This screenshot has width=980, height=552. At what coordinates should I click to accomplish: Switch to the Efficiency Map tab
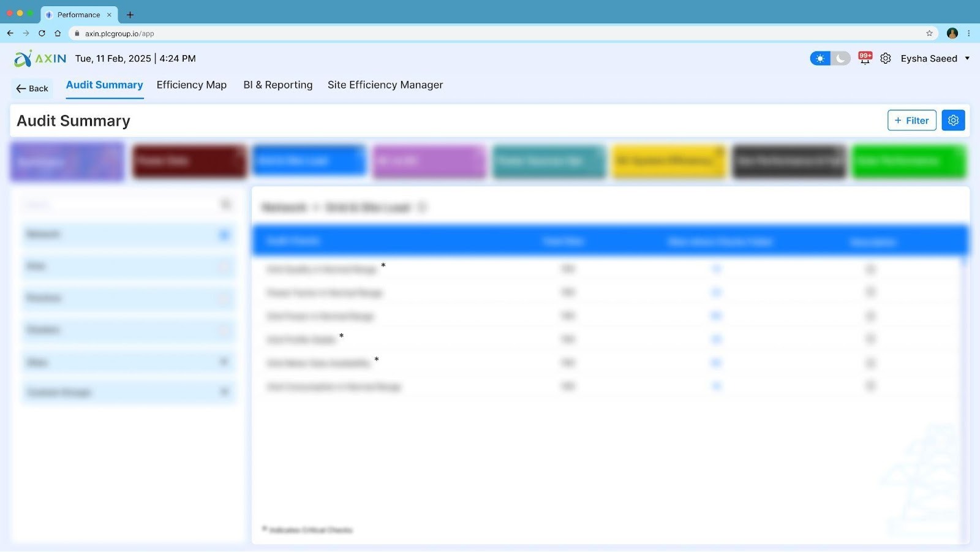[x=191, y=85]
